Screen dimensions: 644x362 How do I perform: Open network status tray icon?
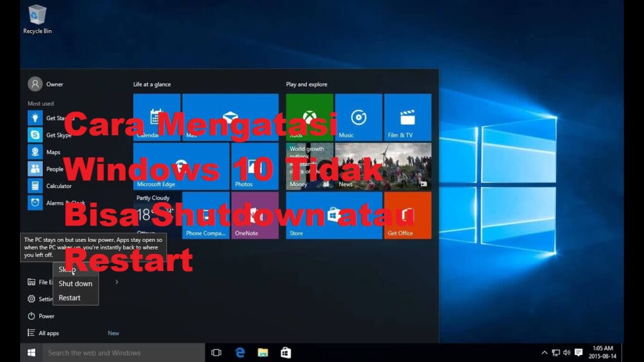tap(556, 353)
